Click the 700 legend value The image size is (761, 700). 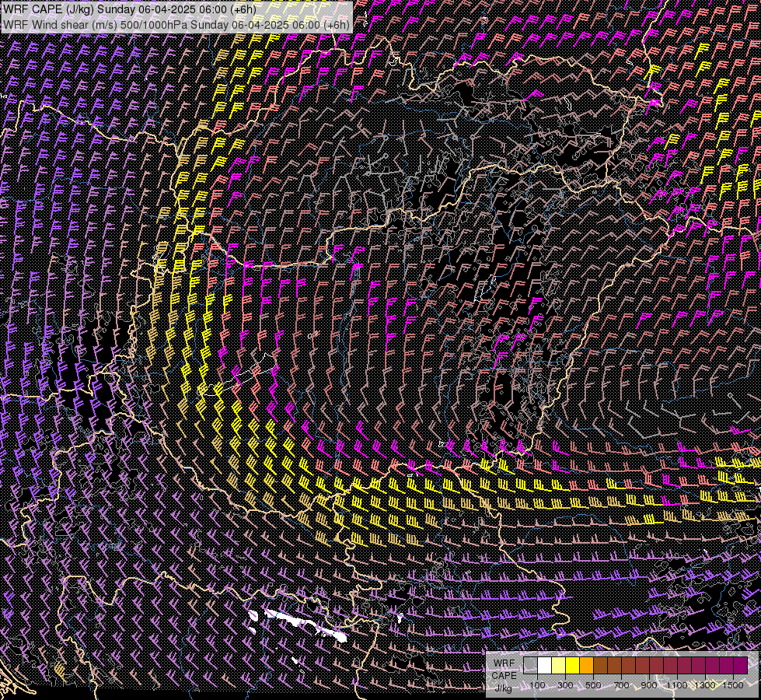pos(621,685)
